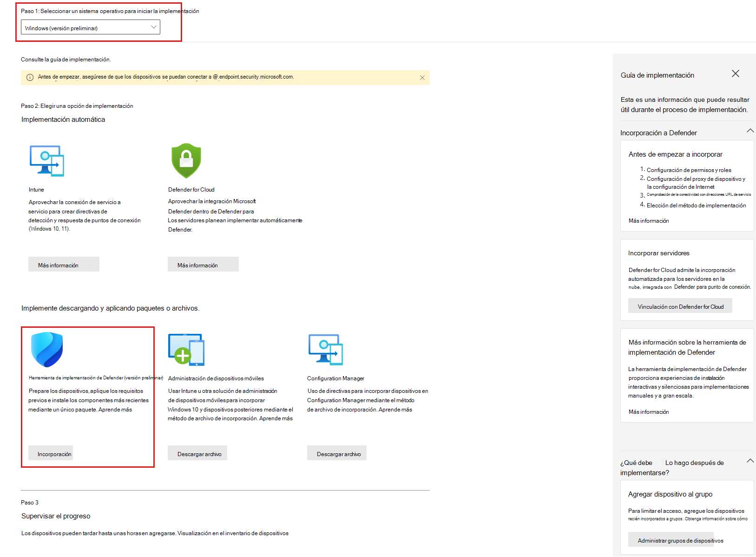Download file for Administración de dispositivos móviles
The height and width of the screenshot is (557, 756).
[x=197, y=453]
